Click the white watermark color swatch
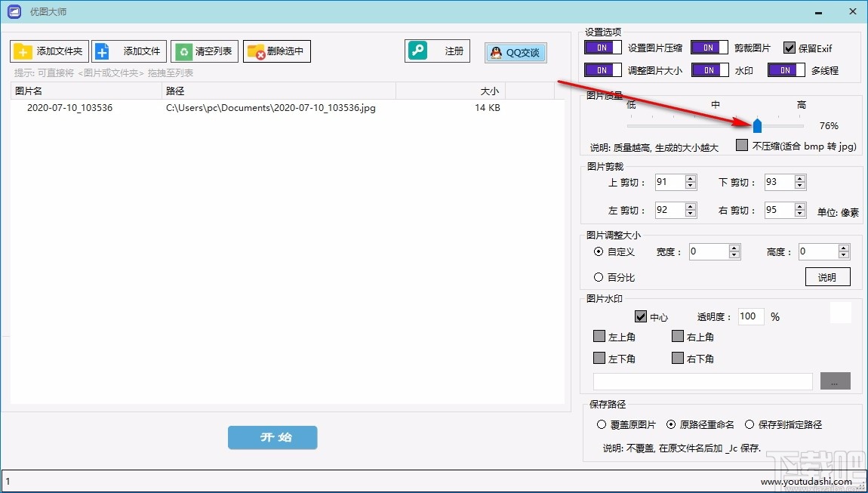This screenshot has width=868, height=493. tap(840, 312)
